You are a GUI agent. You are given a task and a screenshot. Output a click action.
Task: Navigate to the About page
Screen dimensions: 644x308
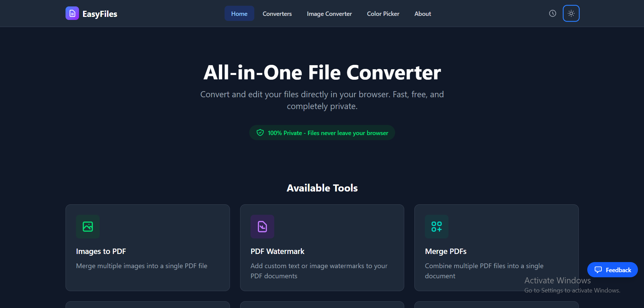point(422,14)
